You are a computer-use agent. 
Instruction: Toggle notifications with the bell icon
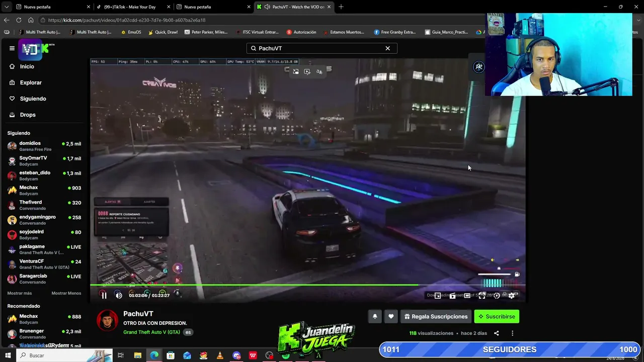point(375,316)
